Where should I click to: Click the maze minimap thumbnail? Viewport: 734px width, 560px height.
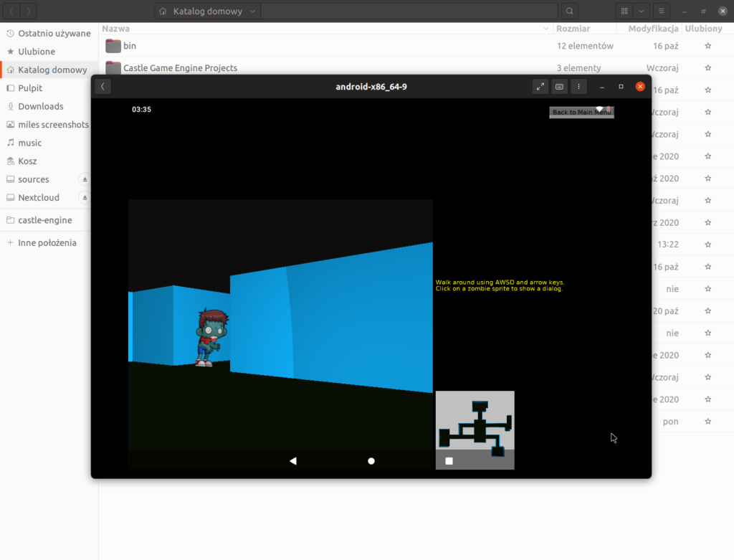(x=475, y=430)
